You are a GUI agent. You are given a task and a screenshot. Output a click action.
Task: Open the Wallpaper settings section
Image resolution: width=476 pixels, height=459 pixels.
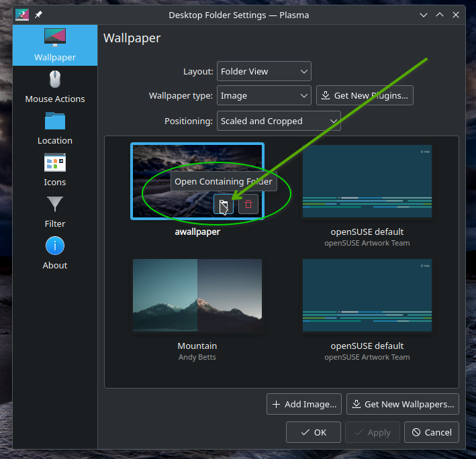55,46
